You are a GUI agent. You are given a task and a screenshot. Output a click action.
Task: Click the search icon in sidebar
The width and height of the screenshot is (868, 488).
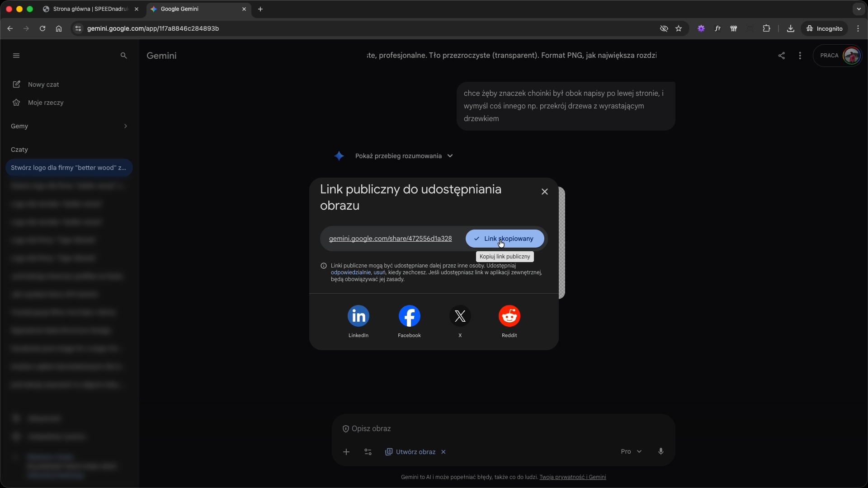click(x=123, y=56)
